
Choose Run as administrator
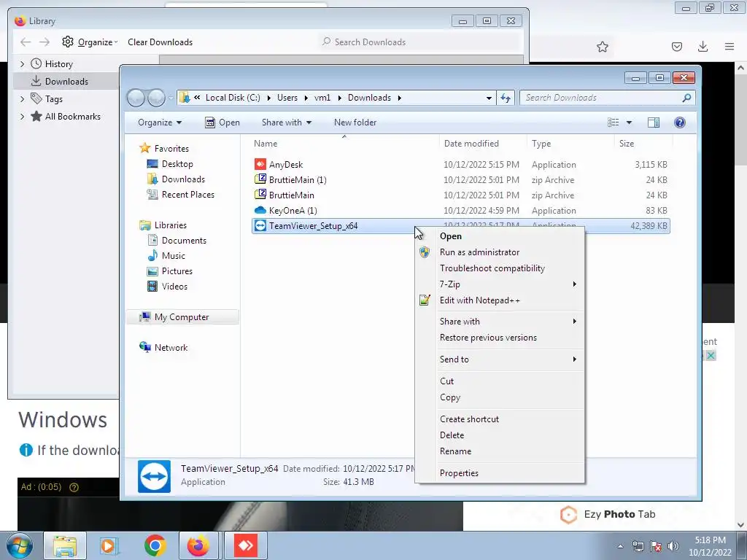(x=499, y=252)
